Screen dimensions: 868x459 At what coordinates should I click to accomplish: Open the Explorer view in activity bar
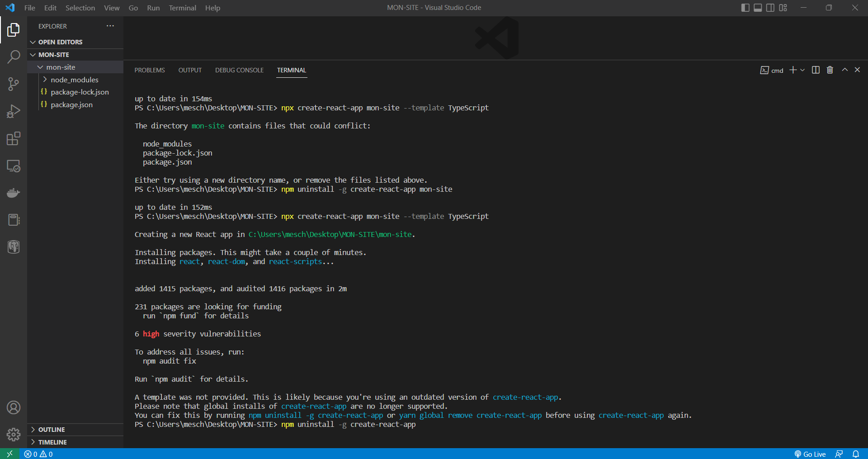click(x=14, y=30)
